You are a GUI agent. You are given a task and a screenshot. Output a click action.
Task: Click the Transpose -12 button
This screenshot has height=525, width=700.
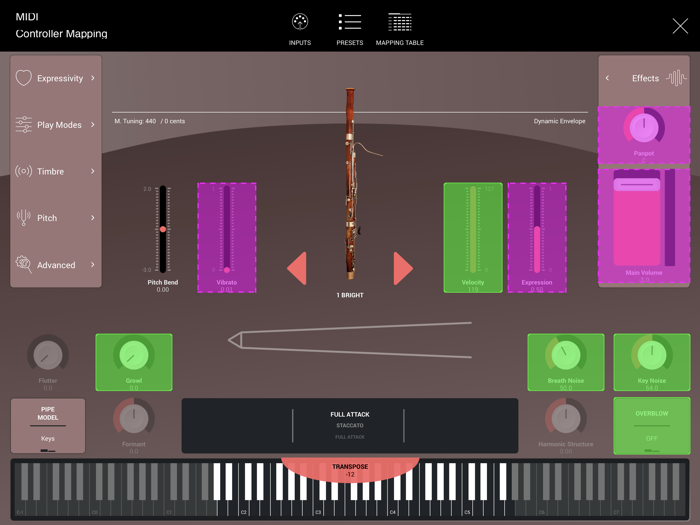pos(350,469)
